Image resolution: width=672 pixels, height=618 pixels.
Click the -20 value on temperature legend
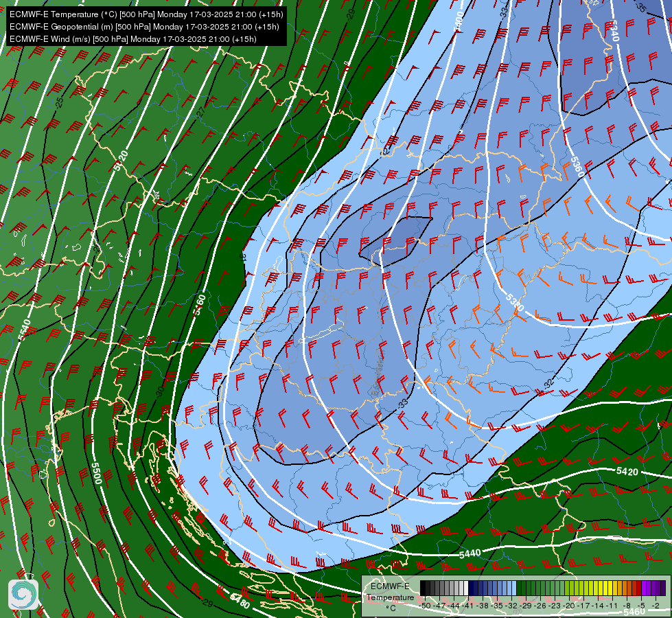[569, 606]
